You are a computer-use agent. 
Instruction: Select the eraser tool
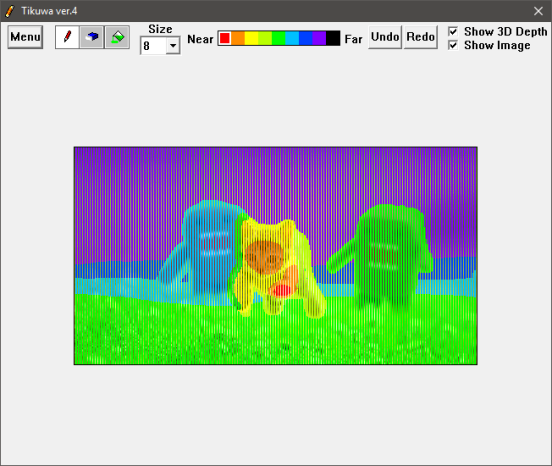click(92, 37)
